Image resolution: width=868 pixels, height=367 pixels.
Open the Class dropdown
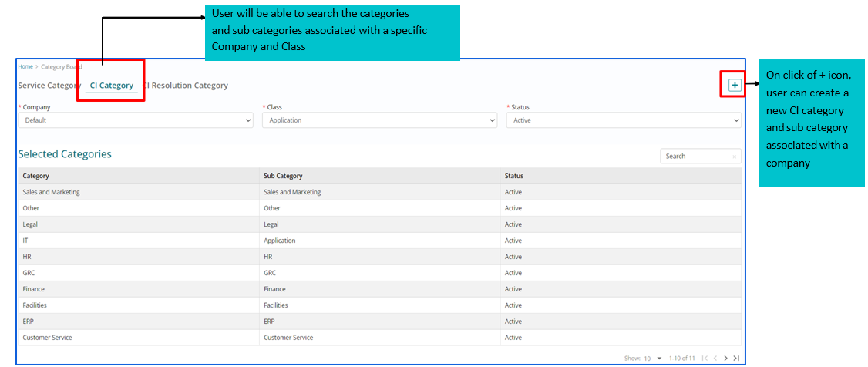point(379,120)
